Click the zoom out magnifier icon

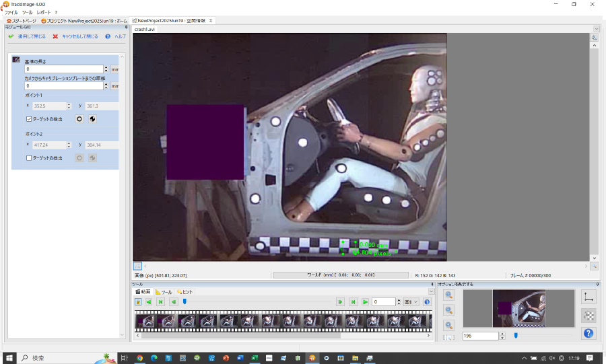click(x=449, y=310)
